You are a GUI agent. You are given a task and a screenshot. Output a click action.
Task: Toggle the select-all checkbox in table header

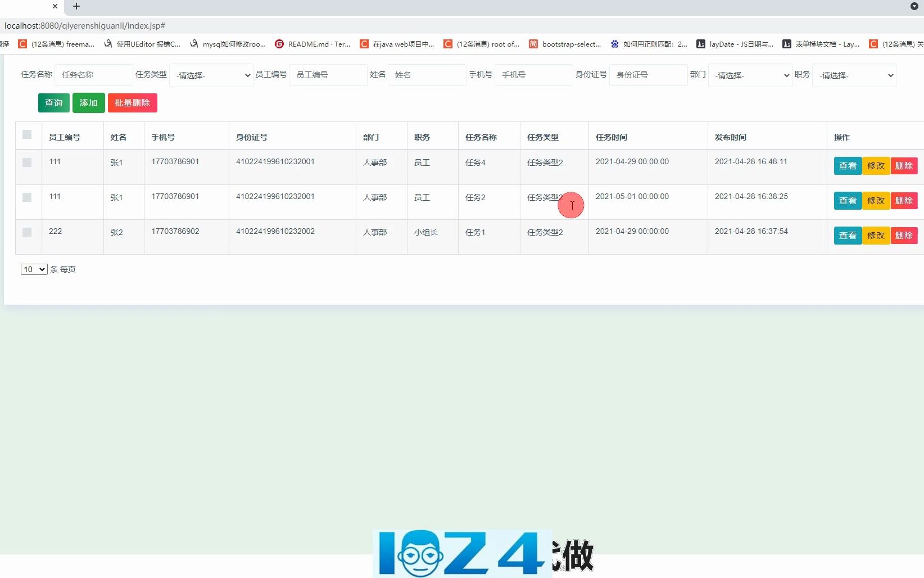(28, 134)
